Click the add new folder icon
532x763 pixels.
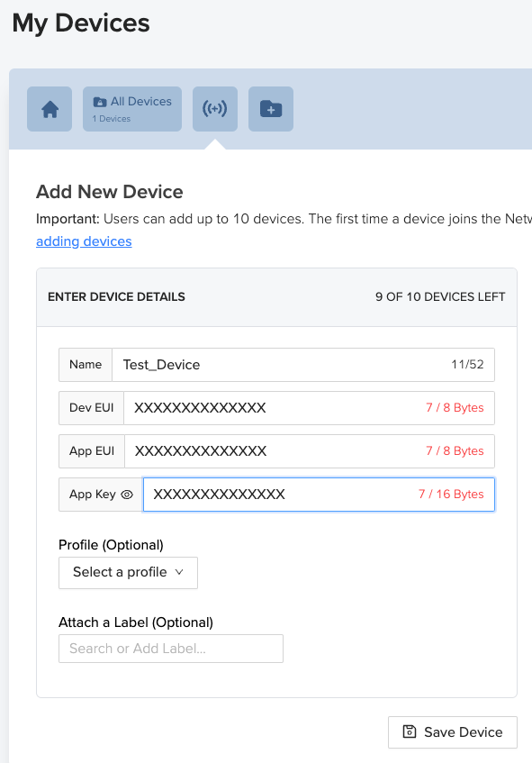tap(271, 109)
